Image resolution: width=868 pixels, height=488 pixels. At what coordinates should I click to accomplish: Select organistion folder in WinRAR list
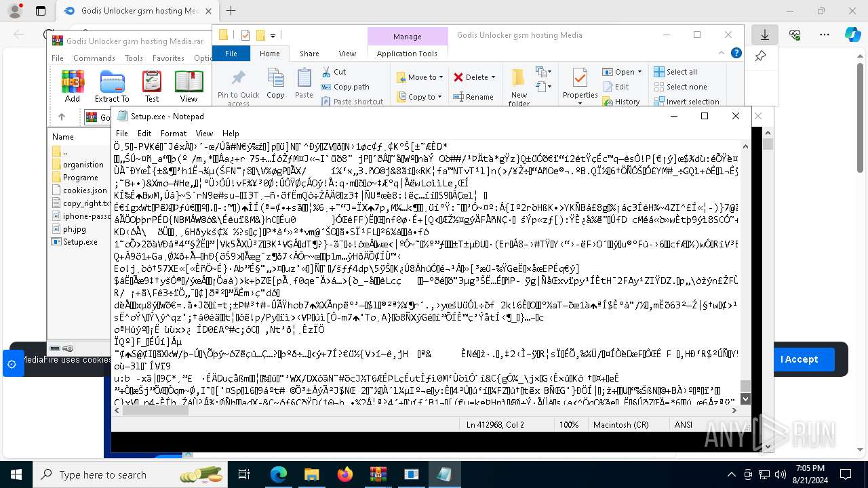(78, 165)
